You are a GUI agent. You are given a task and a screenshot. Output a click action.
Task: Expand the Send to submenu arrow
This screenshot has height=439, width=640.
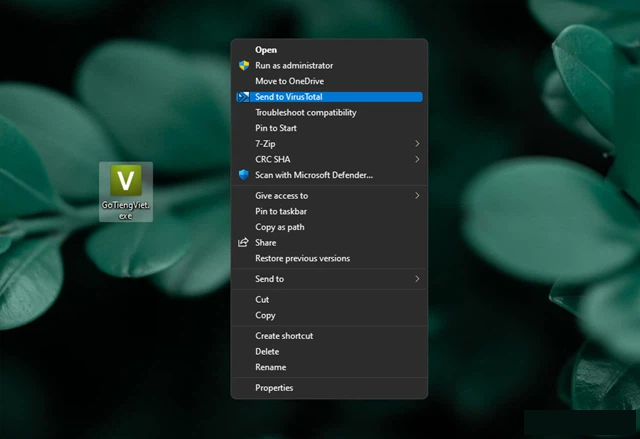pos(417,279)
